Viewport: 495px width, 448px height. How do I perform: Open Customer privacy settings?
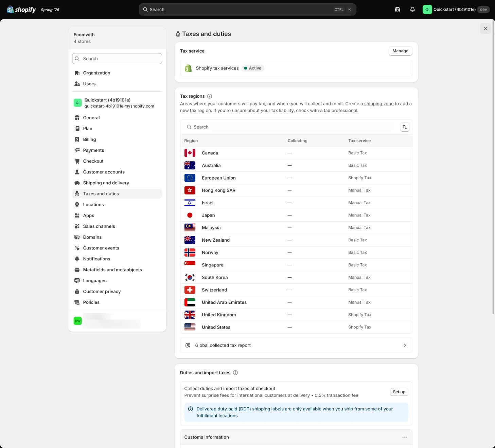pos(117,292)
